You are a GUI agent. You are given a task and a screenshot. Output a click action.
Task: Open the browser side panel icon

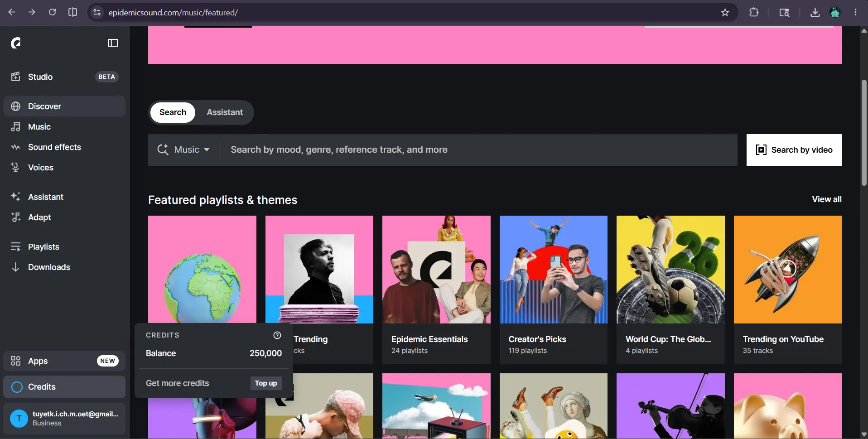click(x=72, y=12)
